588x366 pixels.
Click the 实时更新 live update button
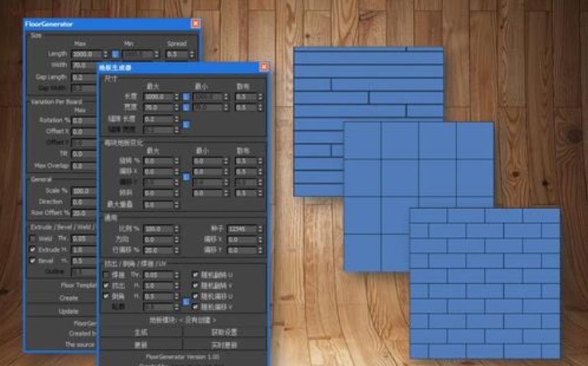224,344
